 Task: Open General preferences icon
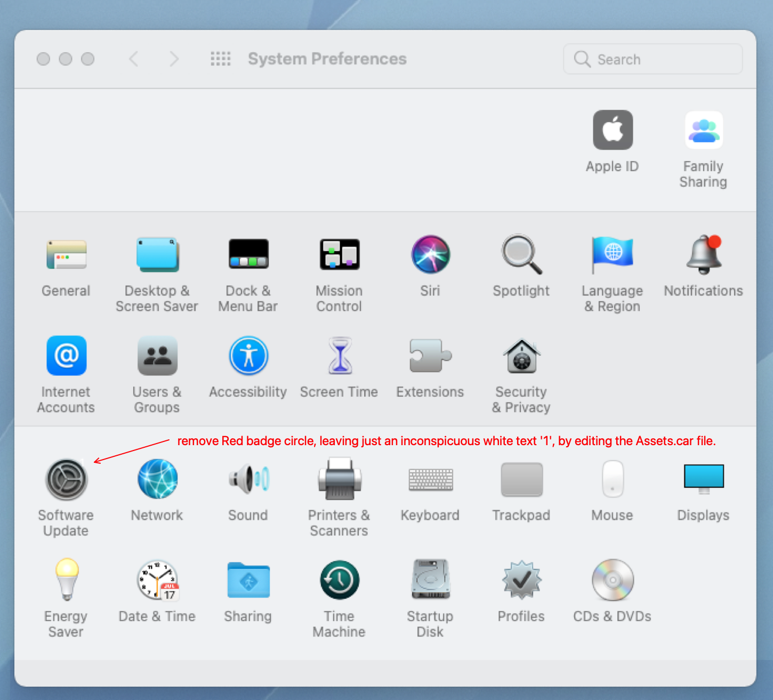pos(66,254)
